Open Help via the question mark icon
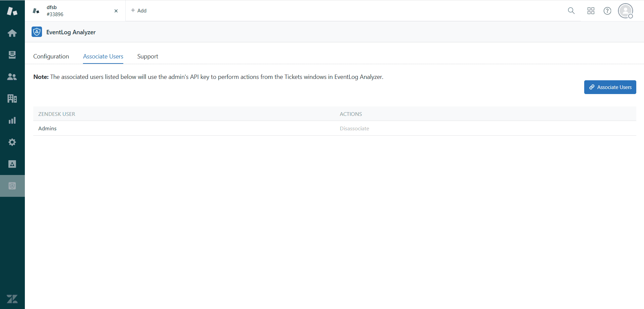Image resolution: width=644 pixels, height=309 pixels. coord(607,10)
